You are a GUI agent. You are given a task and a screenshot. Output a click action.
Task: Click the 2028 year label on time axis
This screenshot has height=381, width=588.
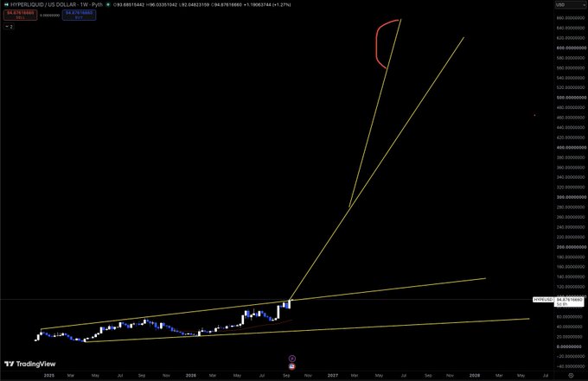pyautogui.click(x=475, y=375)
